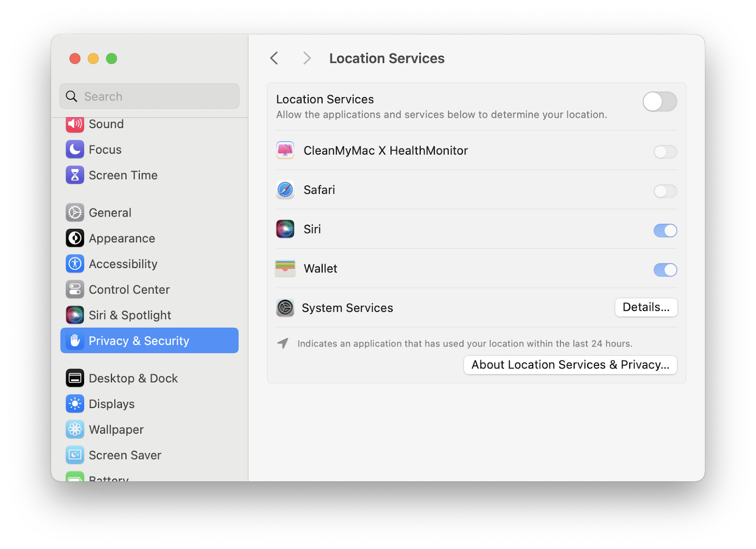Click the Accessibility sidebar icon
The height and width of the screenshot is (549, 756).
tap(75, 264)
